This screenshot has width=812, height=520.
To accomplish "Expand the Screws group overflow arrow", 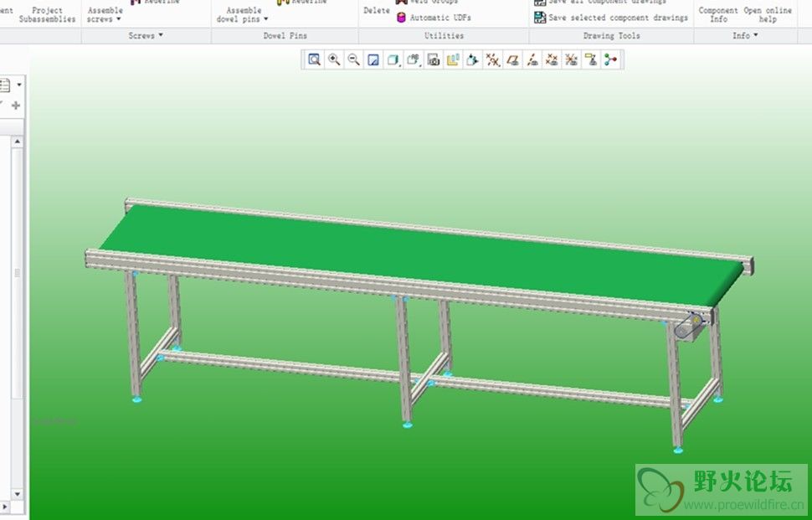I will (161, 35).
